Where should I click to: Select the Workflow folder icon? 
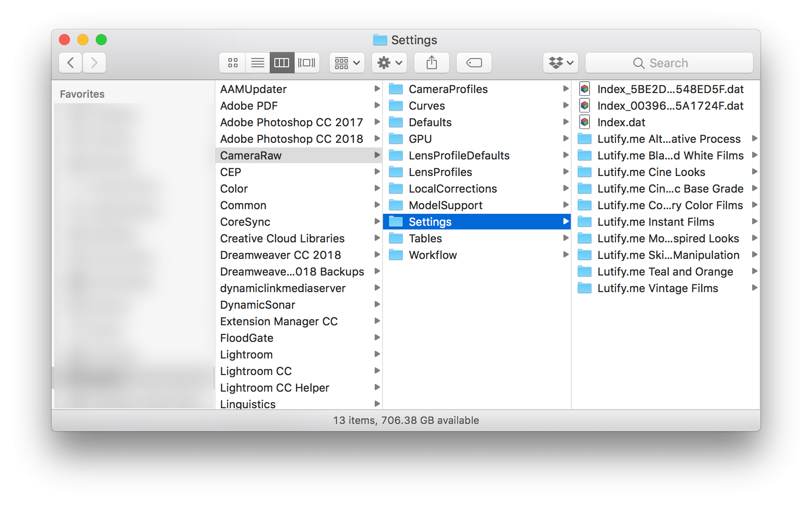pyautogui.click(x=396, y=255)
